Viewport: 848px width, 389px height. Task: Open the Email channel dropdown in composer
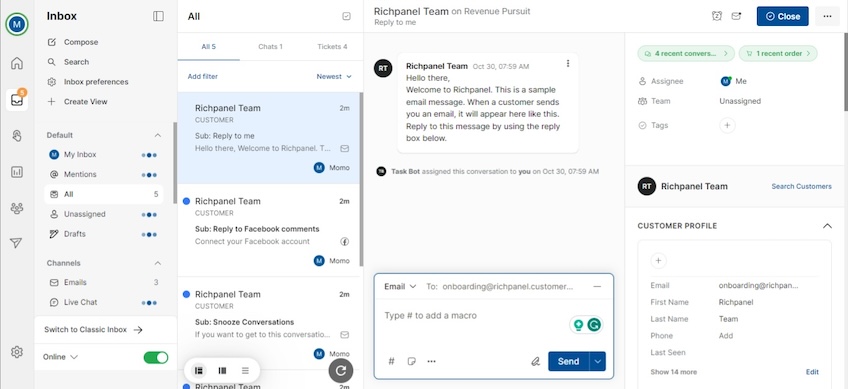pyautogui.click(x=400, y=287)
